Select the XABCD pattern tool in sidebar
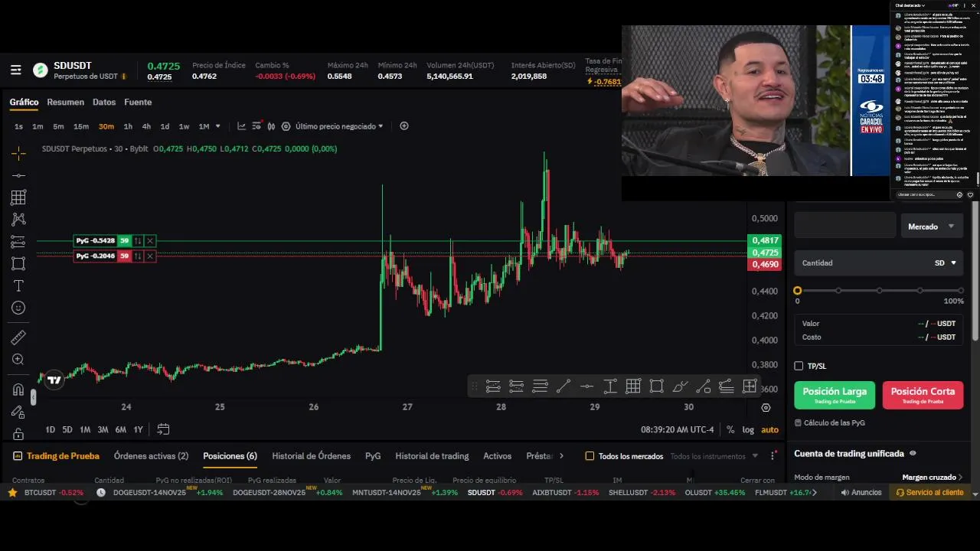Viewport: 980px width, 551px height. click(18, 220)
